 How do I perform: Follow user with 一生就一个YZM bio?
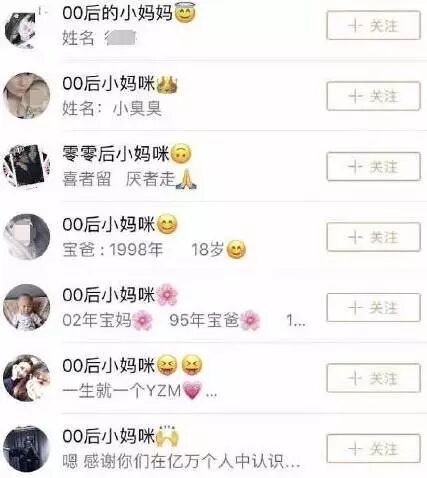click(x=373, y=378)
